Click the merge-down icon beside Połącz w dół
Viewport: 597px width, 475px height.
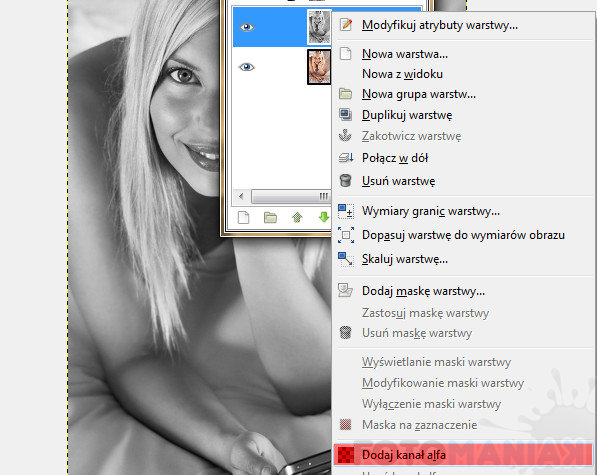tap(346, 158)
